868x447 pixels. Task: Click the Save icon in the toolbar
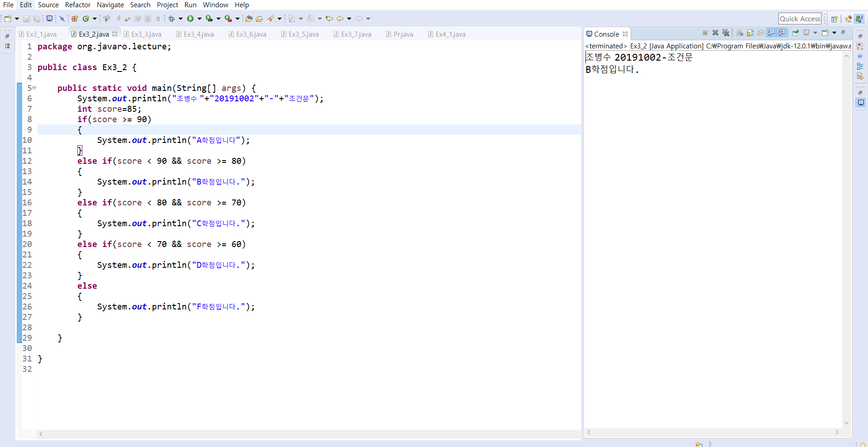click(26, 19)
